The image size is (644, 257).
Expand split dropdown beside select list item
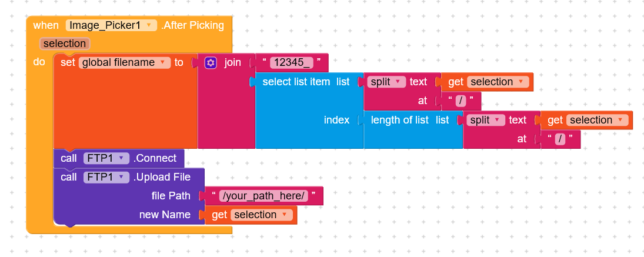click(x=398, y=82)
